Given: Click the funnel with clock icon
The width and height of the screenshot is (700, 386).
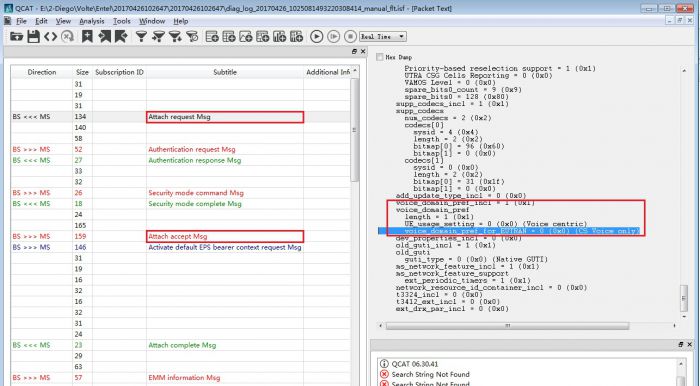Looking at the screenshot, I should (x=192, y=37).
